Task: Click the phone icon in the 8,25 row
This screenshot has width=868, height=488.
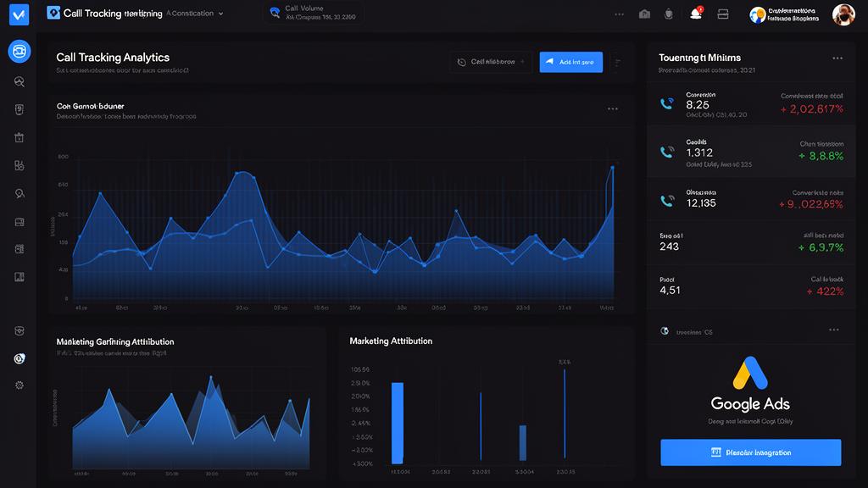Action: (x=667, y=103)
